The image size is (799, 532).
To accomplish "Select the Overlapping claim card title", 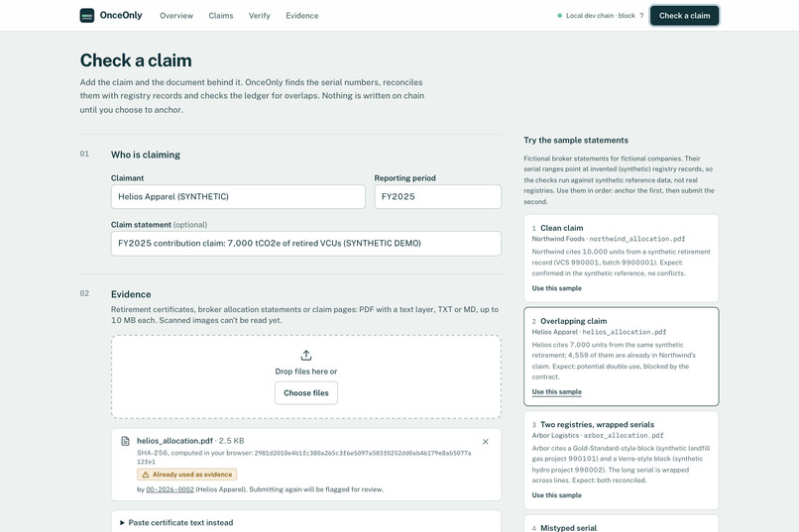I will click(573, 321).
